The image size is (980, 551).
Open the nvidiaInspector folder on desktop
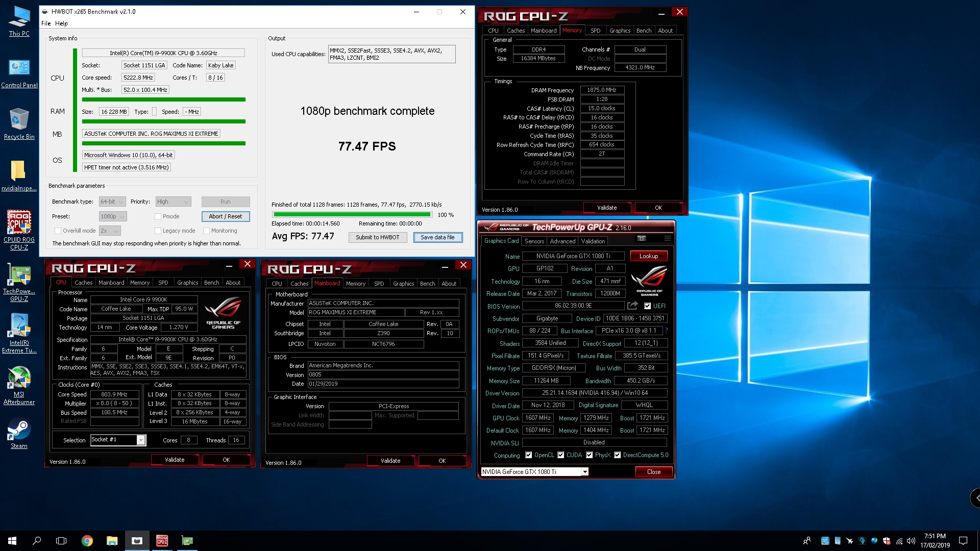(19, 176)
